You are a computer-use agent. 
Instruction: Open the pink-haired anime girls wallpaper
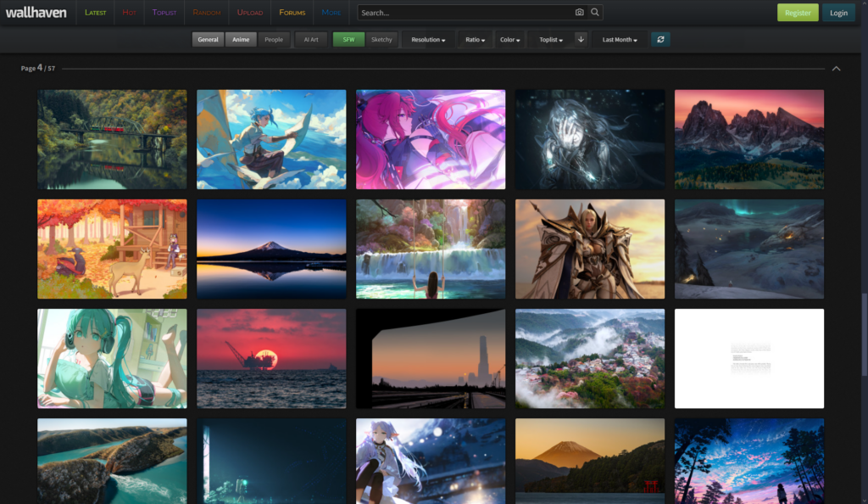(x=431, y=139)
